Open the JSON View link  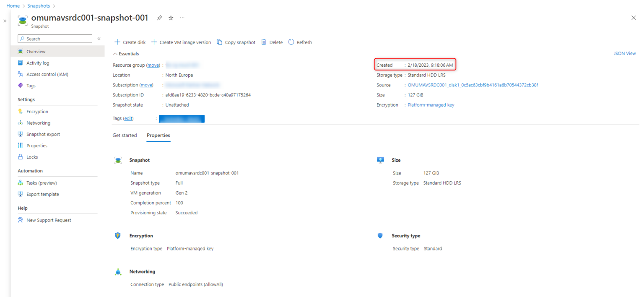(625, 54)
